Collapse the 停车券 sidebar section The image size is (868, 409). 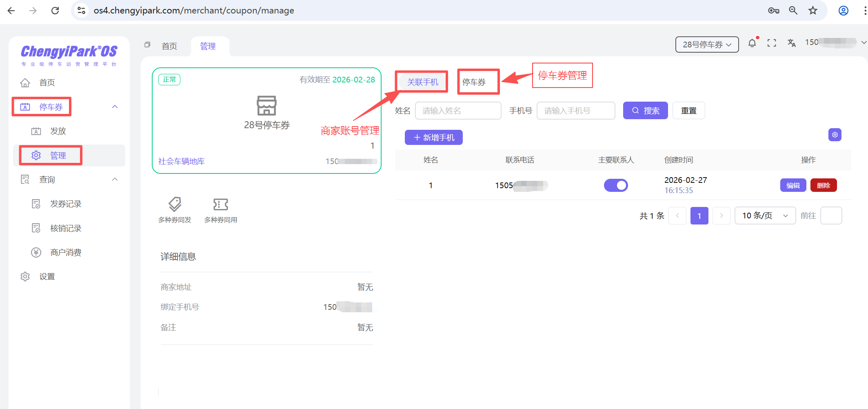coord(115,107)
